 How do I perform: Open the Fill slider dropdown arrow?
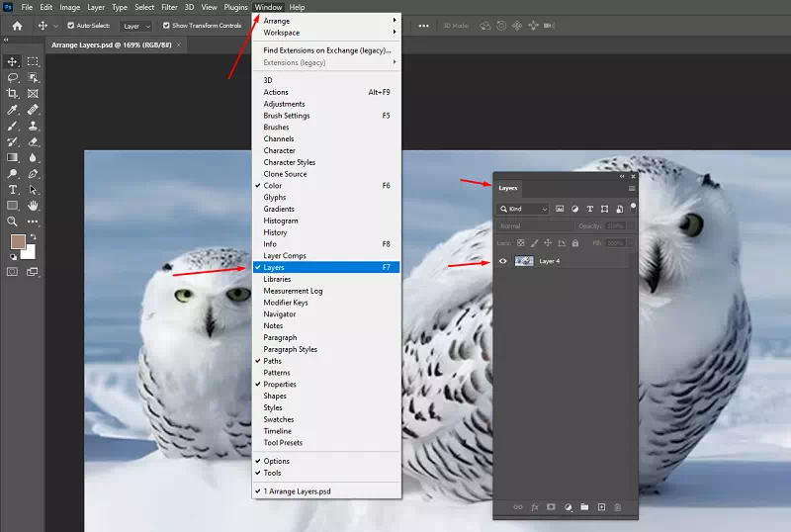coord(631,243)
